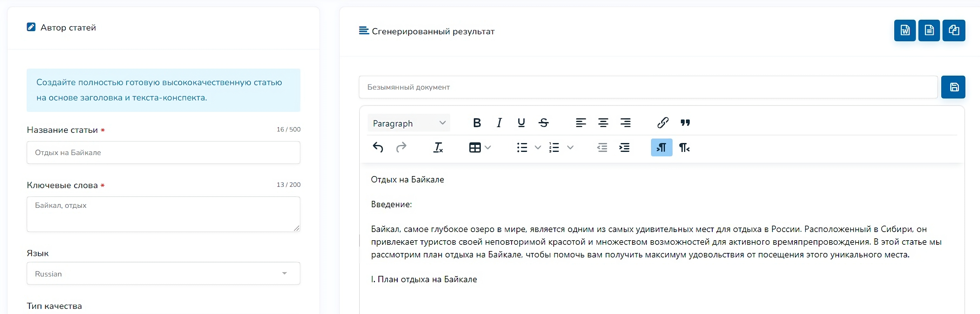Click the Безымянный документ name field
Image resolution: width=980 pixels, height=314 pixels.
click(x=648, y=87)
